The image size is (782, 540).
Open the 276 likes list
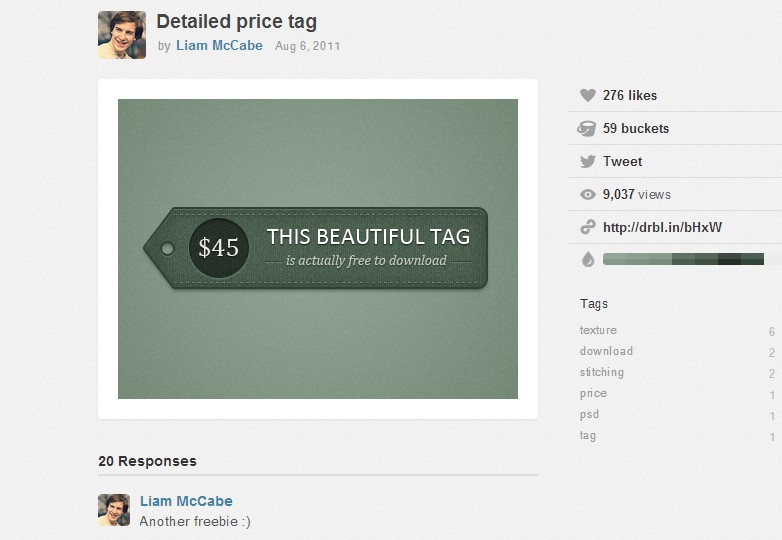click(630, 96)
